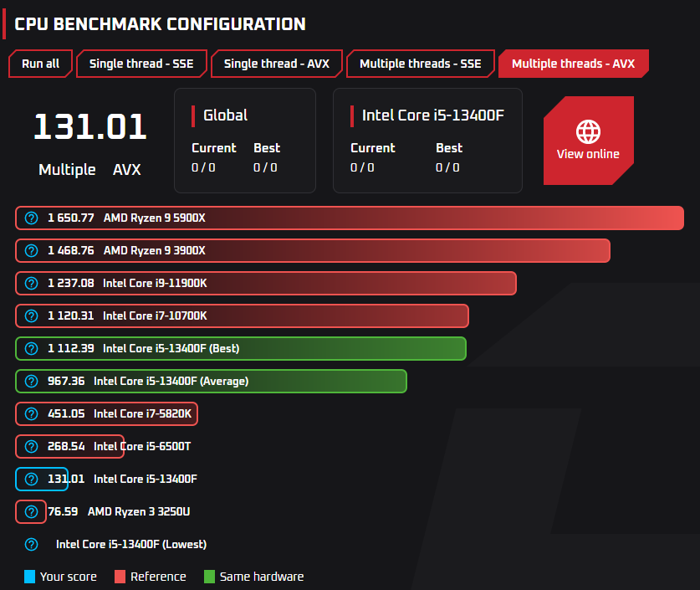Click help icon on your 131.01 score row

(31, 479)
